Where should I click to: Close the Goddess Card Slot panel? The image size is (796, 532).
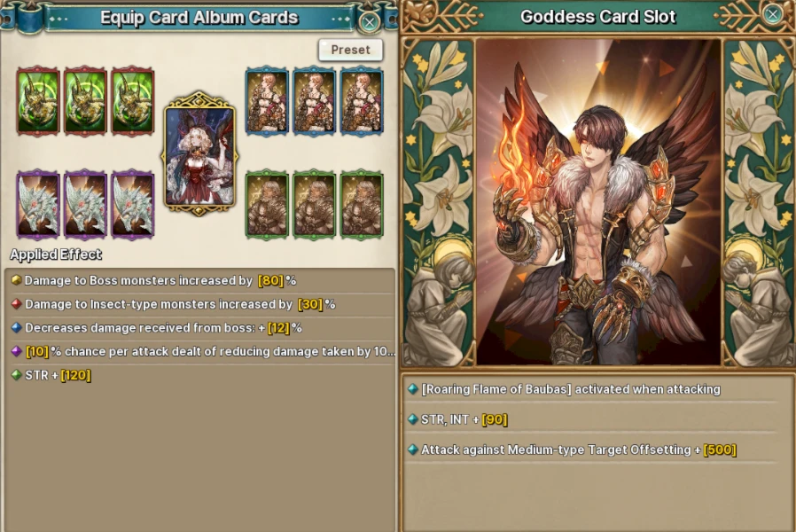773,14
